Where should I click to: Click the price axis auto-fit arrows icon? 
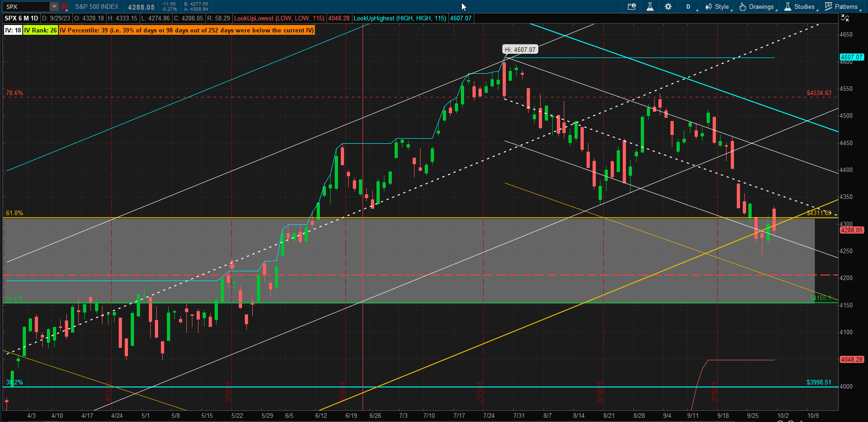845,18
